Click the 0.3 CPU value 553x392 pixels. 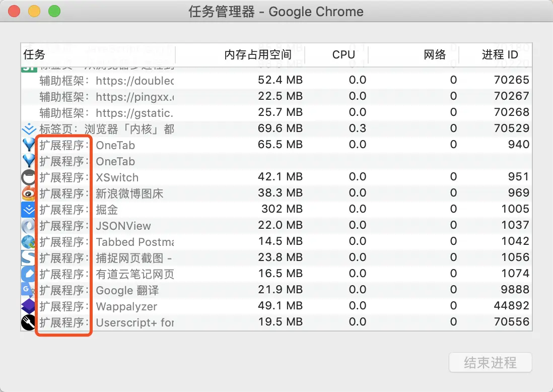358,128
